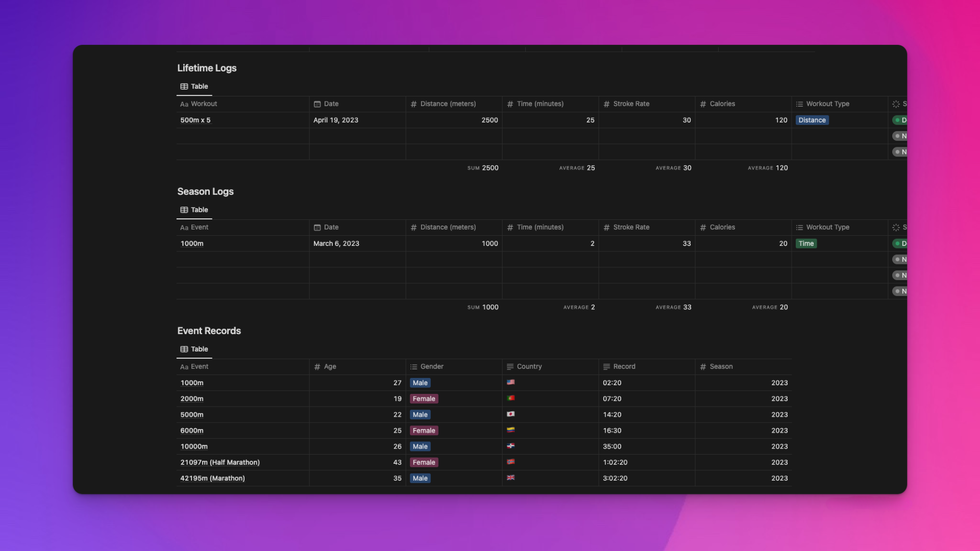The height and width of the screenshot is (551, 980).
Task: Switch to the Table tab under Event Records
Action: pyautogui.click(x=194, y=349)
